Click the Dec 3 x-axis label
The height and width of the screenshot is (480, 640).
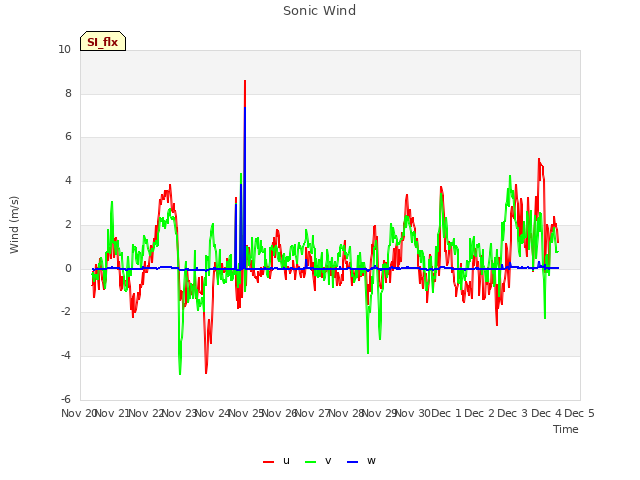(x=513, y=413)
